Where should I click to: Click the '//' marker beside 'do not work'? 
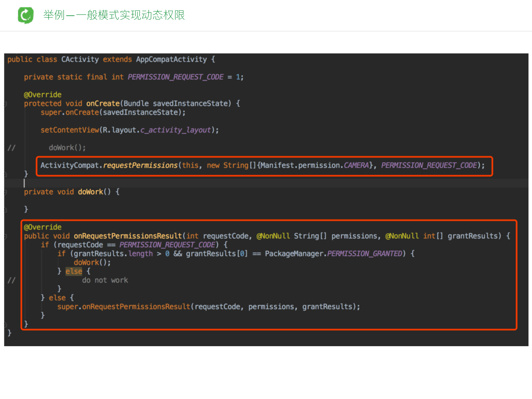12,280
